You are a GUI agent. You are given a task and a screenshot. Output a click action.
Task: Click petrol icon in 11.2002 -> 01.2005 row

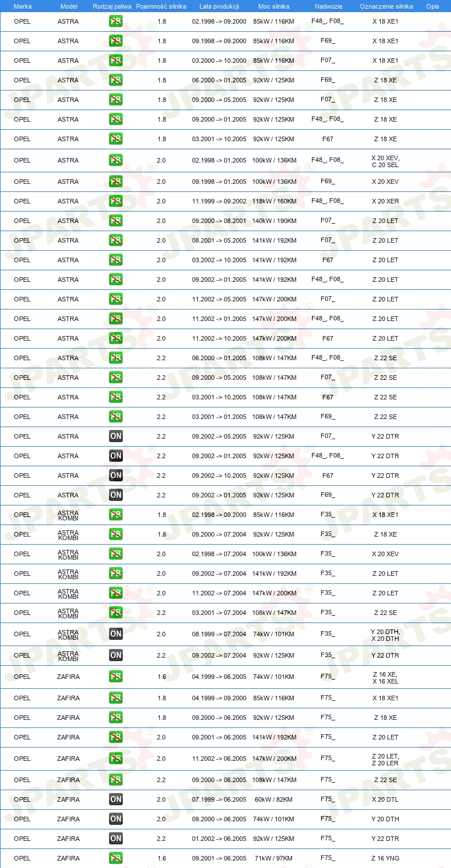(115, 319)
